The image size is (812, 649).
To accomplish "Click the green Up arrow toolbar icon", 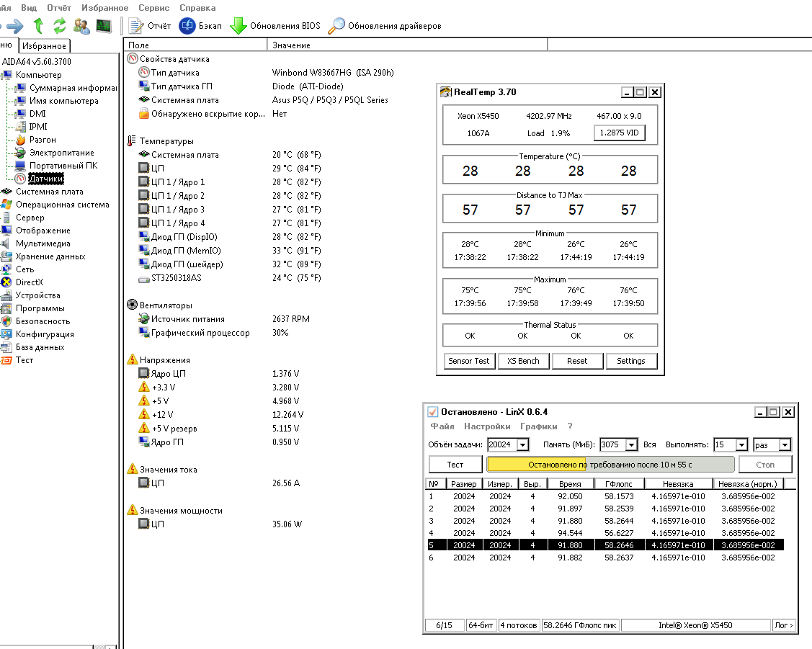I will (39, 26).
